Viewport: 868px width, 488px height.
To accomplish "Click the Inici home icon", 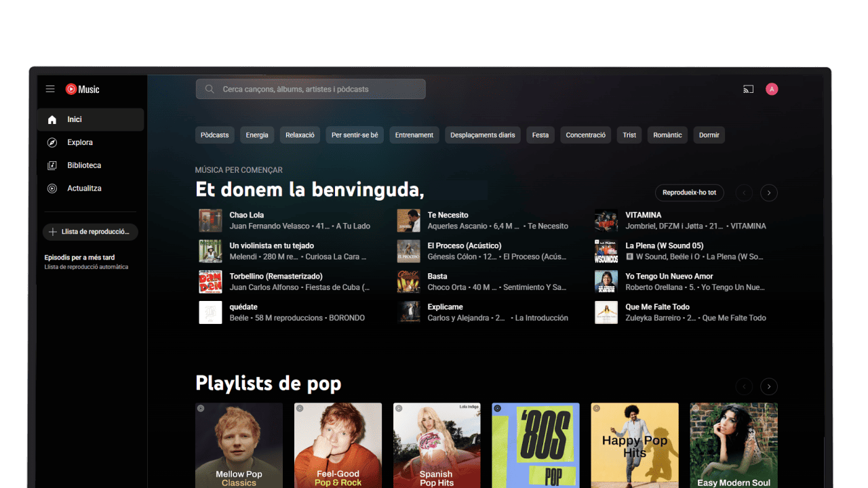I will (52, 119).
